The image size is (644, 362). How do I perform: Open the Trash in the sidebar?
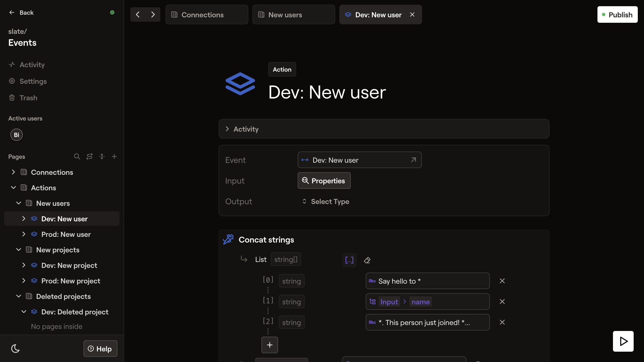[23, 98]
